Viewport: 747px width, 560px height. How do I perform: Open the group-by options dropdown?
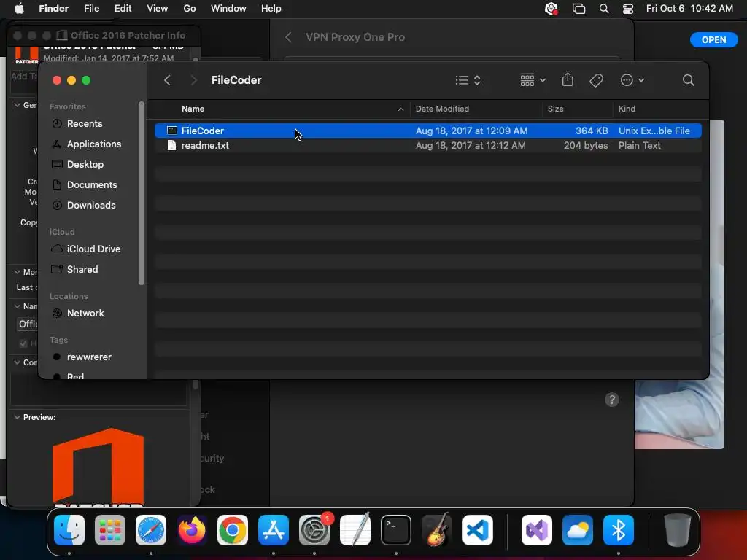tap(533, 80)
